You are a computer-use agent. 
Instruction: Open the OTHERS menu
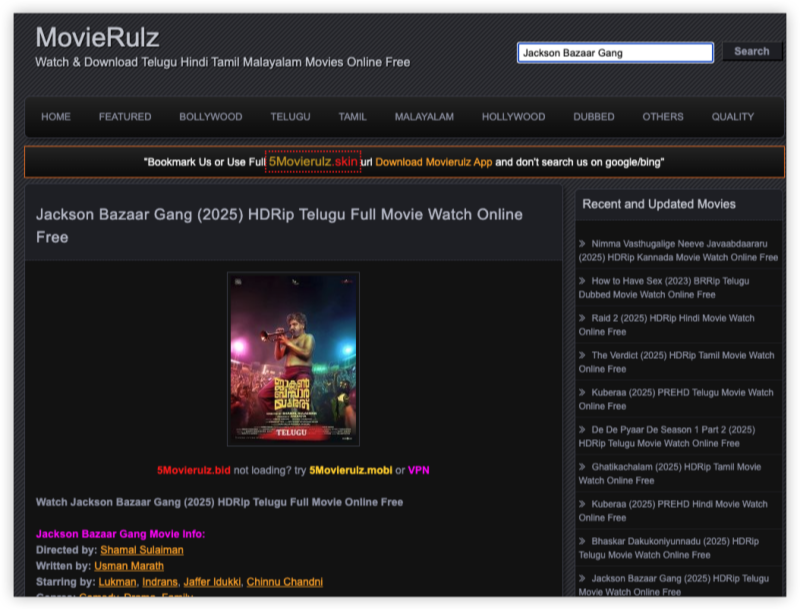(x=663, y=117)
